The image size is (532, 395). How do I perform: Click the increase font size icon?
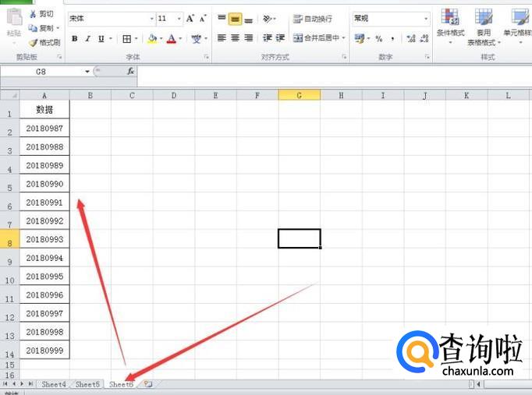pos(190,18)
